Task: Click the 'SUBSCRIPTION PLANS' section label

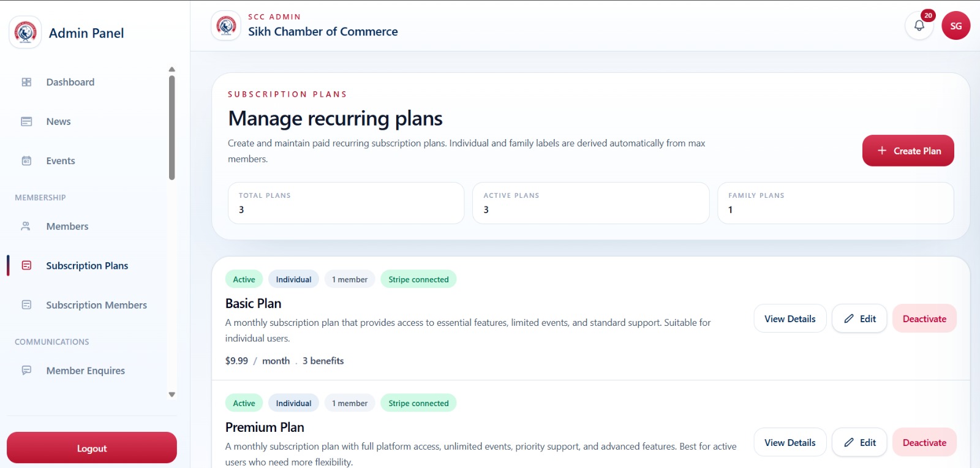Action: click(x=287, y=94)
